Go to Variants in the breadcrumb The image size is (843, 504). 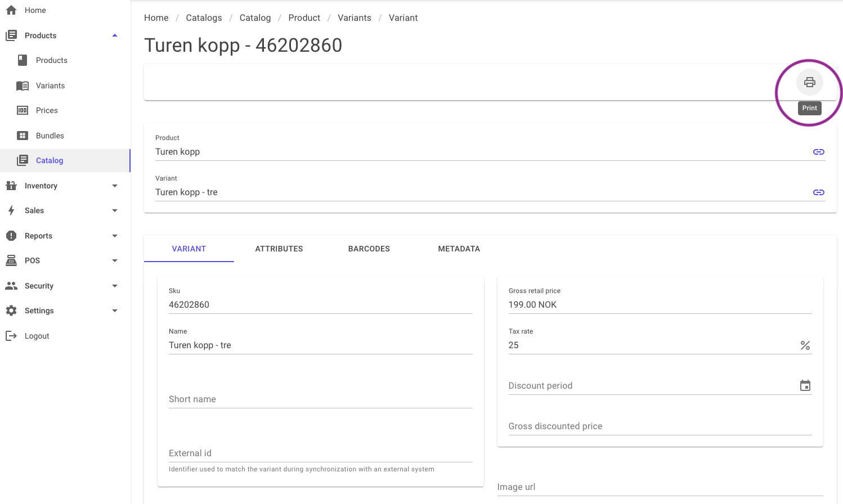(x=355, y=18)
